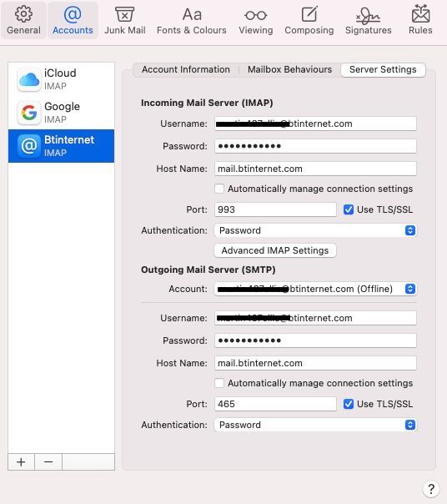This screenshot has width=447, height=504.
Task: Switch to the Account Information tab
Action: coord(186,69)
